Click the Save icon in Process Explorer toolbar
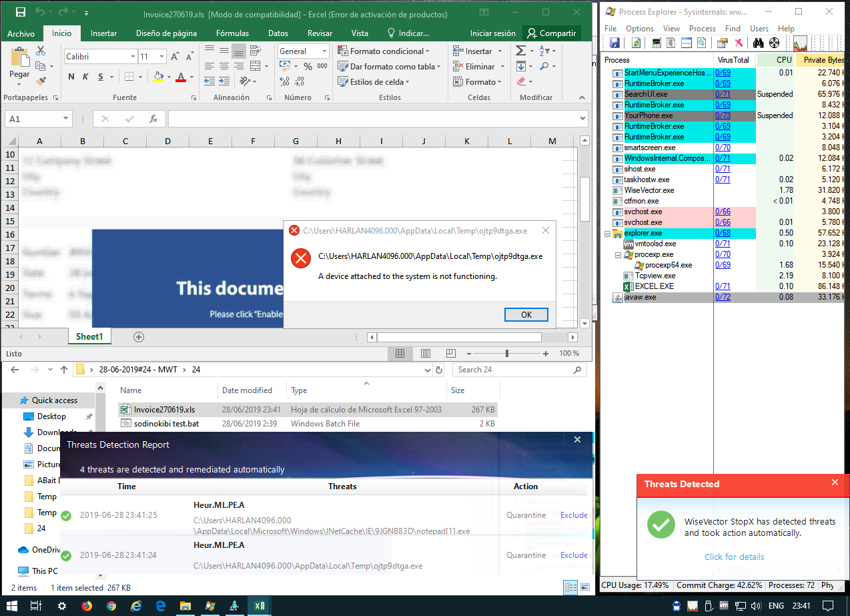850x616 pixels. [x=614, y=43]
